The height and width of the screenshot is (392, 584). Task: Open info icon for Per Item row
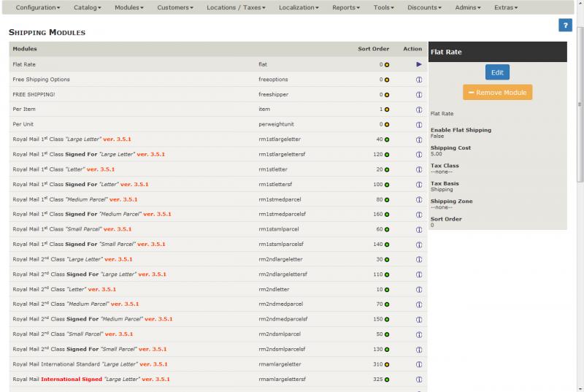pos(419,109)
